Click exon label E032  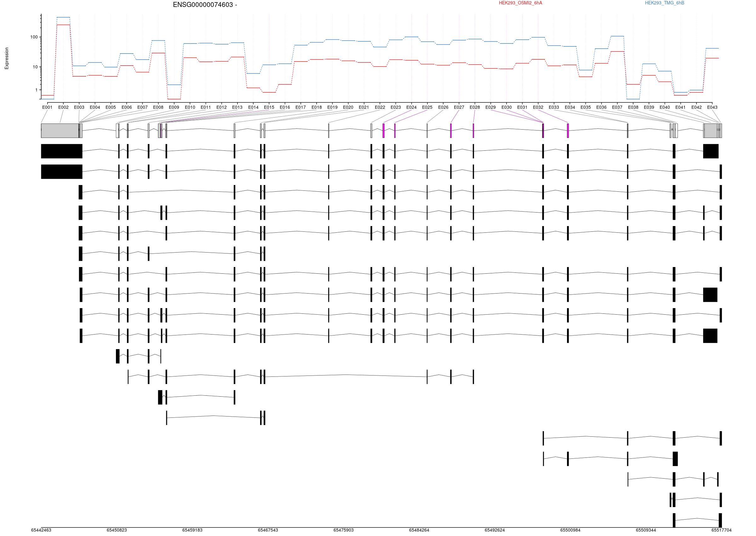[538, 107]
